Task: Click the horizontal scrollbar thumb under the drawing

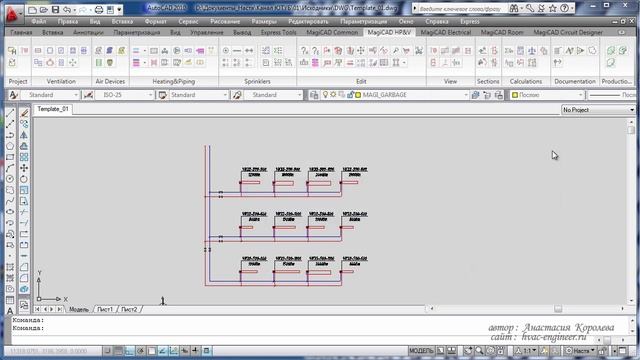Action: point(558,309)
